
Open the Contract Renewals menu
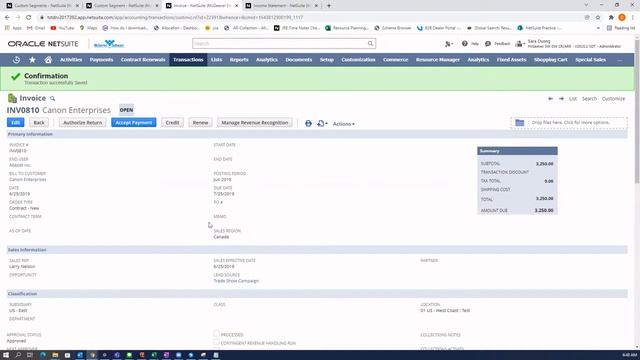pos(143,60)
